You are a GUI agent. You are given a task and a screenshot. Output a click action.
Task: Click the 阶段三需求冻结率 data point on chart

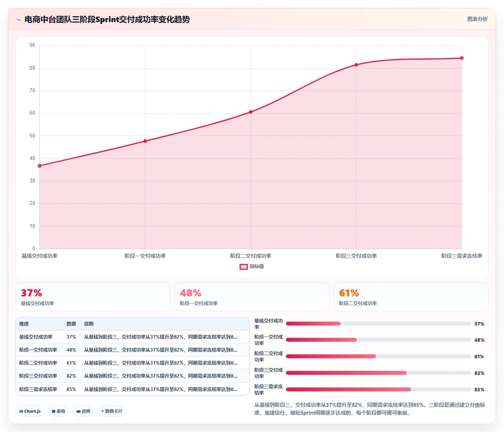pyautogui.click(x=461, y=58)
